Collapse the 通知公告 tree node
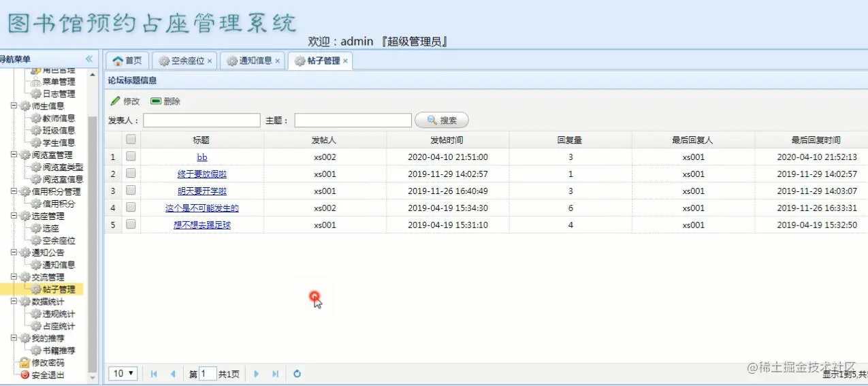Viewport: 868px width, 386px height. click(x=14, y=253)
